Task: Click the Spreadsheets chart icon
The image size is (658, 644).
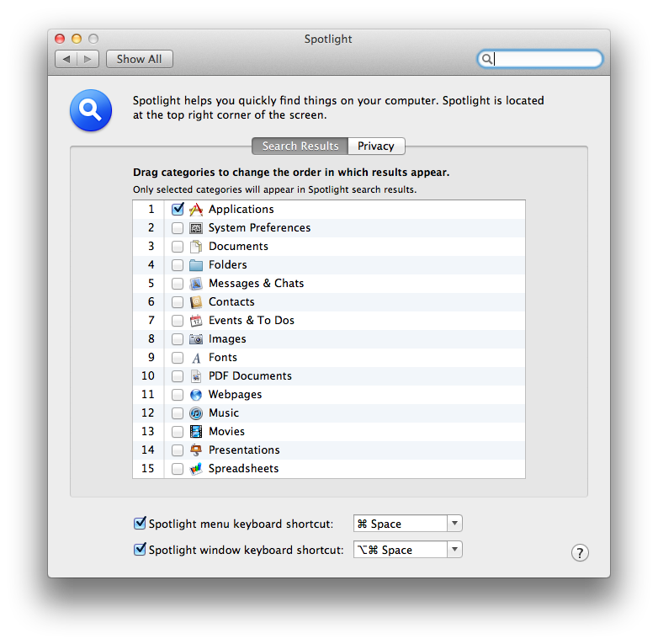Action: coord(196,469)
